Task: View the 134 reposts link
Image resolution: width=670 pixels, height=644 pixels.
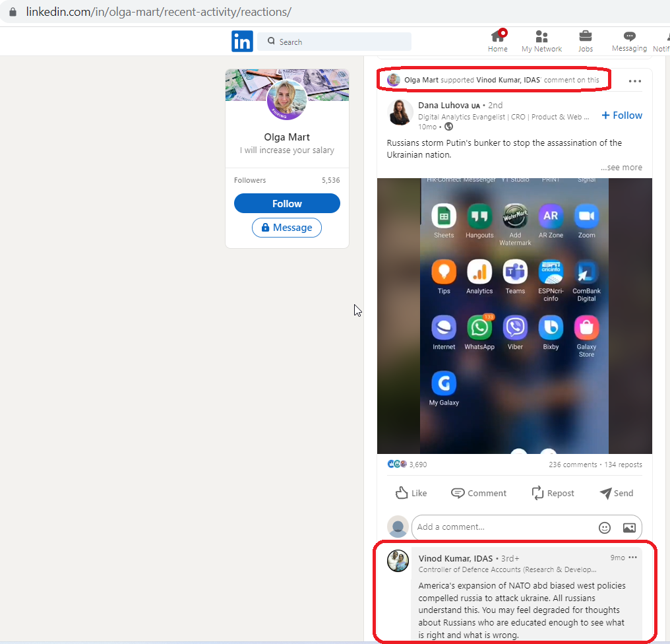Action: coord(623,465)
